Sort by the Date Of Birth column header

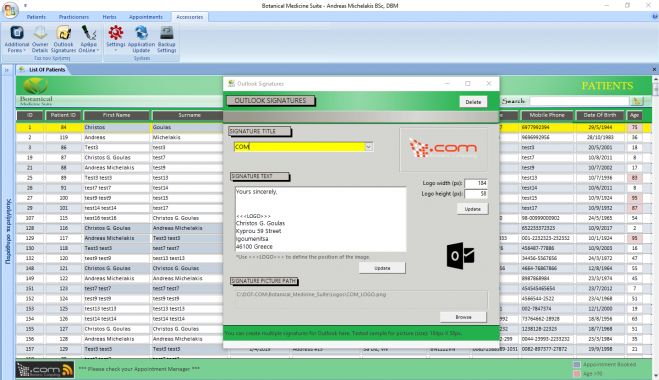click(x=599, y=115)
